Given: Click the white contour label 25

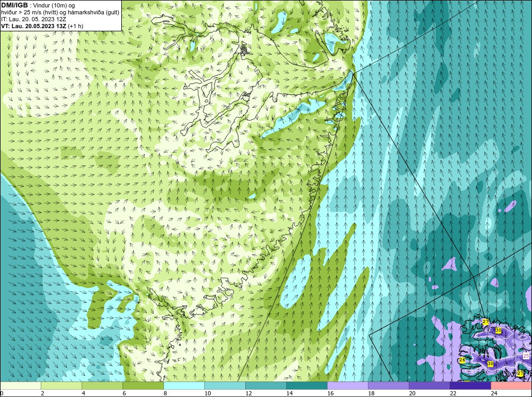Looking at the screenshot, I should (526, 356).
